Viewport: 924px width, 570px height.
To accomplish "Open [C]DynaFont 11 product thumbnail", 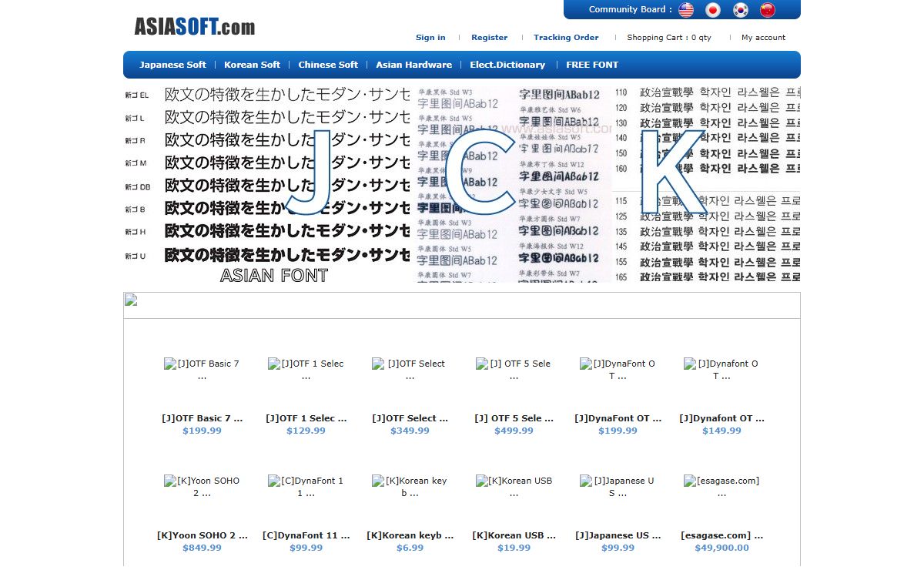I will (306, 487).
